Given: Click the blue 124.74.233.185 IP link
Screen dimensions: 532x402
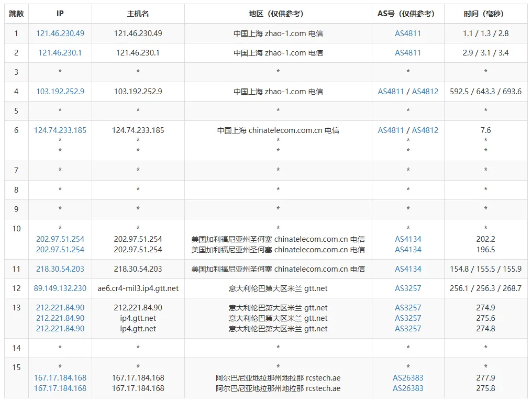Looking at the screenshot, I should [x=60, y=130].
